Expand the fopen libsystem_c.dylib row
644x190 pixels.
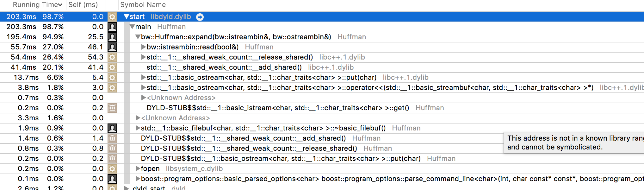(138, 168)
